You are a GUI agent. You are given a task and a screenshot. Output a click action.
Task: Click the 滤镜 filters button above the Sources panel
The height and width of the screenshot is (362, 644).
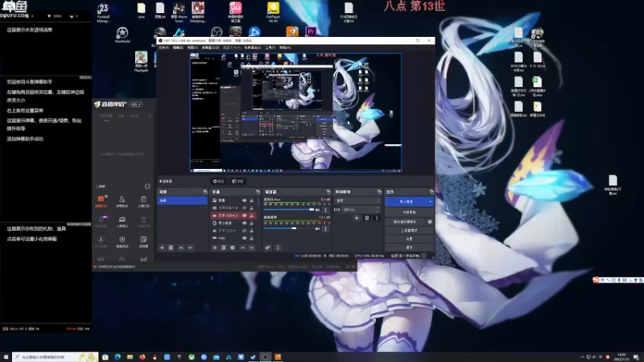237,181
